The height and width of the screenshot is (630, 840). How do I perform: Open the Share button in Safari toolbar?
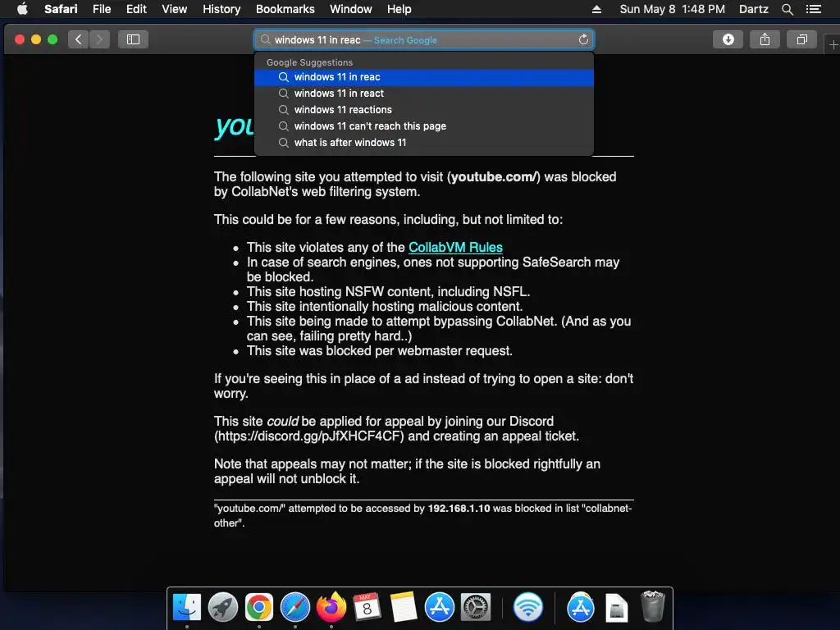[765, 39]
